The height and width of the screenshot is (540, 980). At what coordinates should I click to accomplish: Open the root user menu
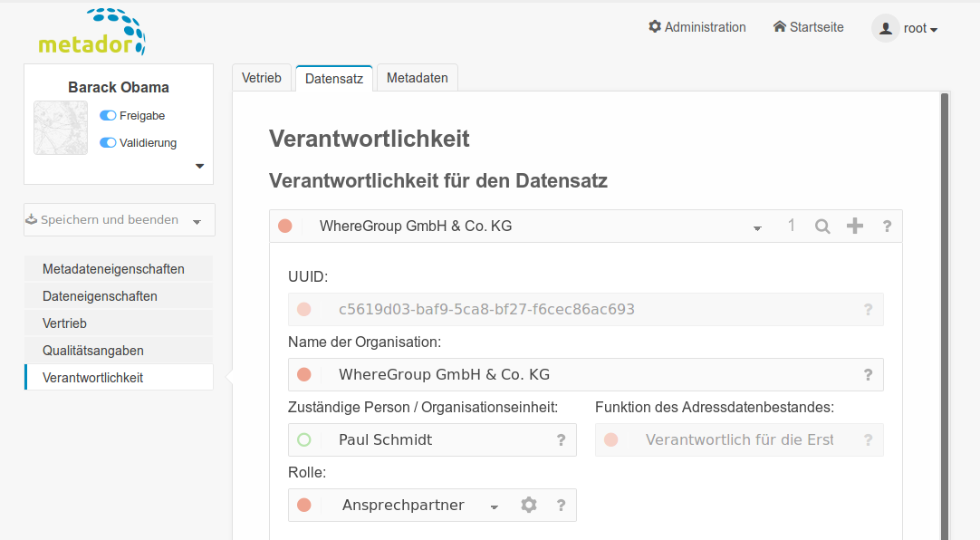click(920, 28)
